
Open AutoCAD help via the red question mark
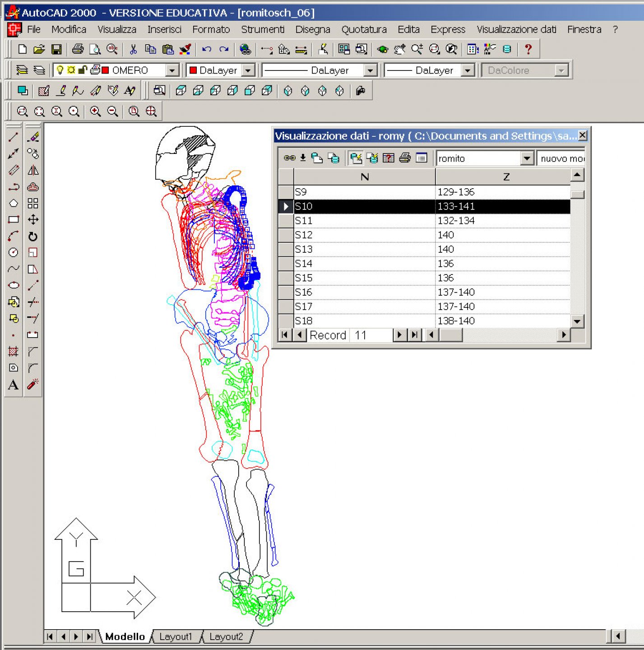[528, 49]
